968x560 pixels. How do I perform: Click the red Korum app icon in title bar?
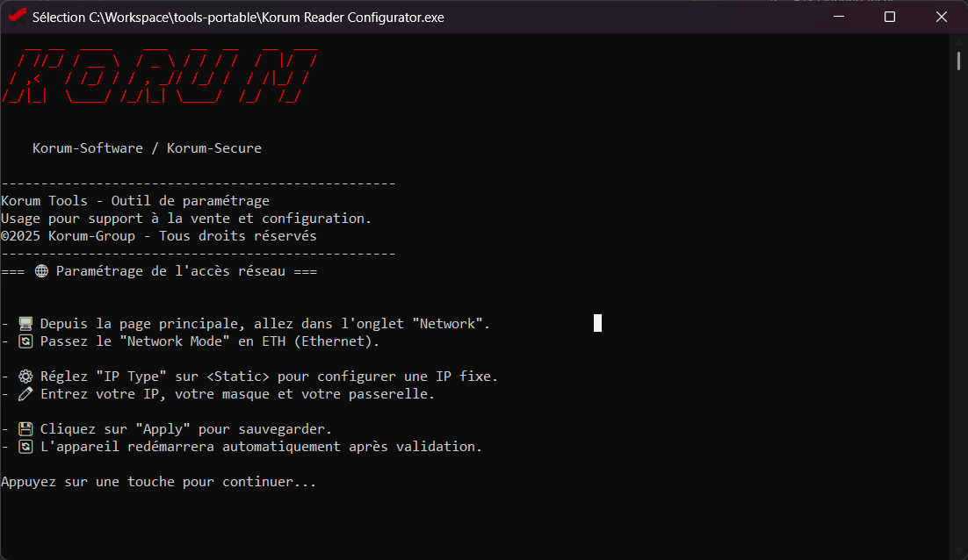[x=18, y=16]
